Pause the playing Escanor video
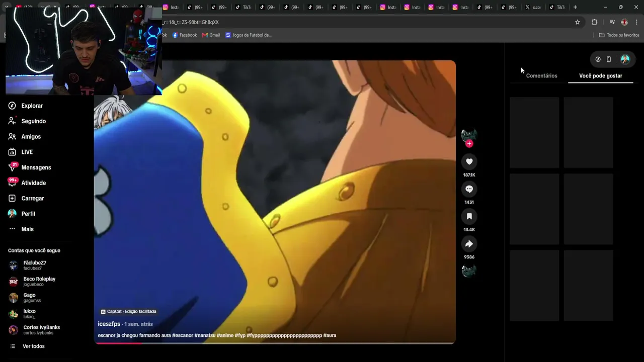Image resolution: width=644 pixels, height=362 pixels. pos(275,201)
